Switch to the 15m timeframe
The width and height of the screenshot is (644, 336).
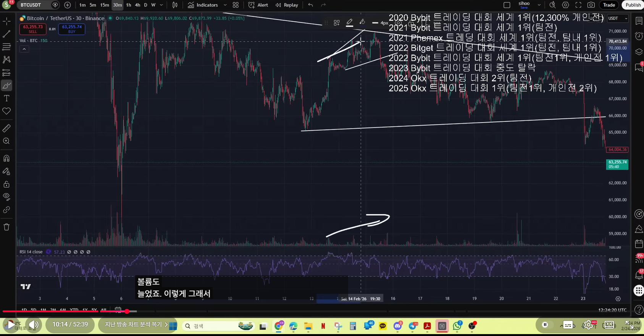(105, 5)
